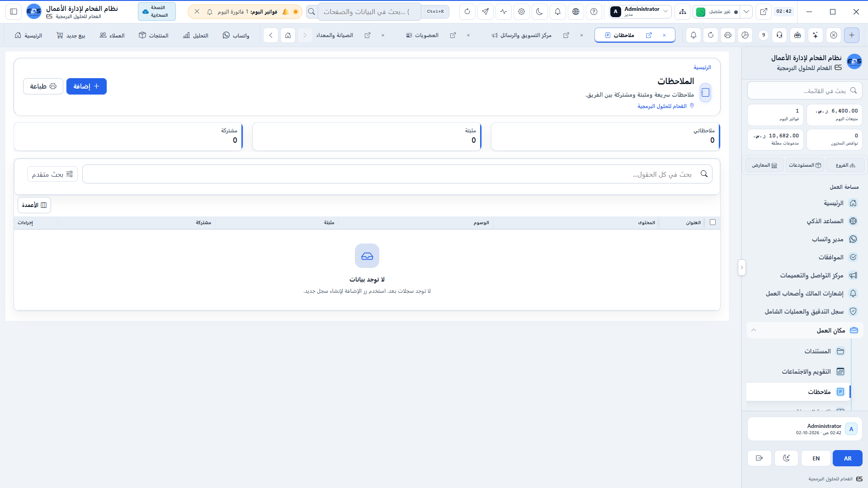Open the settings gear icon
The image size is (868, 488).
click(522, 12)
